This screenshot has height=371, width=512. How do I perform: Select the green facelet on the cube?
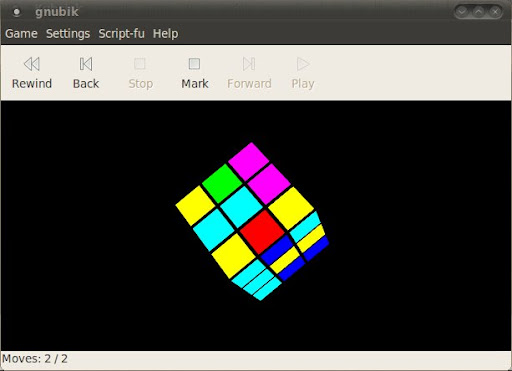(x=222, y=183)
